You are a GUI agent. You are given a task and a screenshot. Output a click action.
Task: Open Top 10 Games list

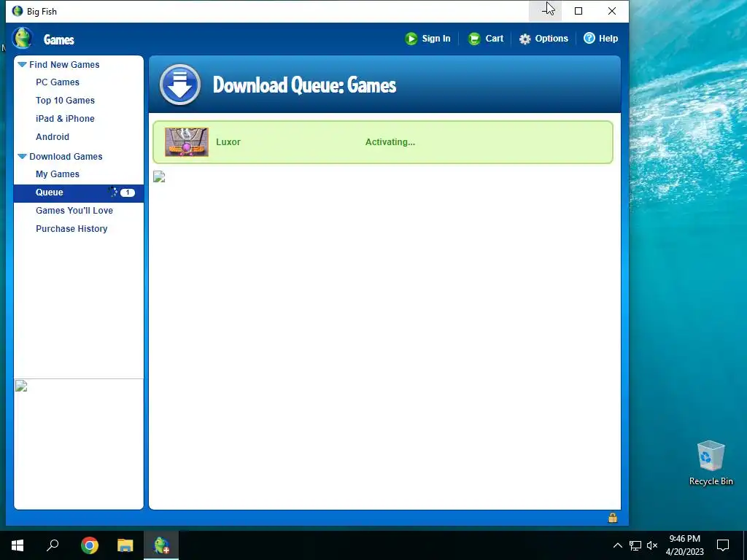pos(65,101)
